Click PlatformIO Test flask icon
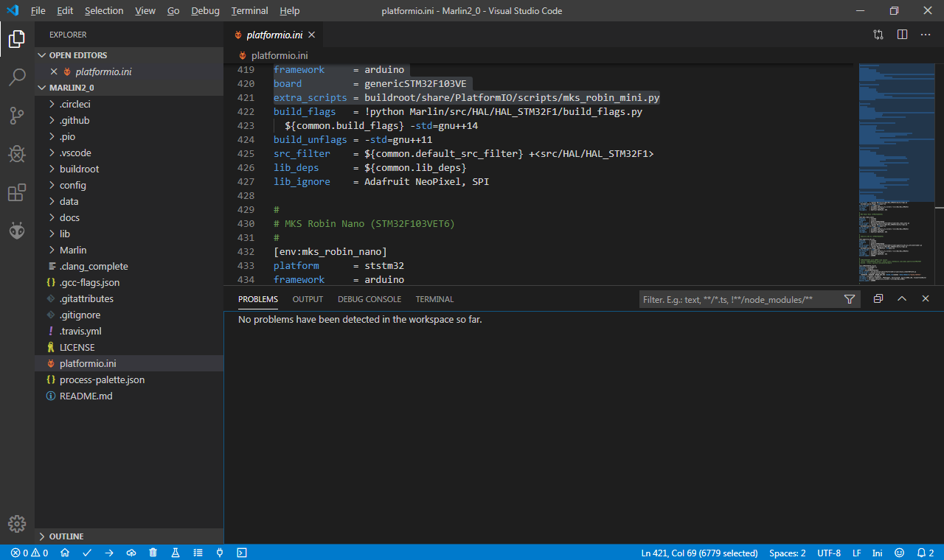 [176, 553]
